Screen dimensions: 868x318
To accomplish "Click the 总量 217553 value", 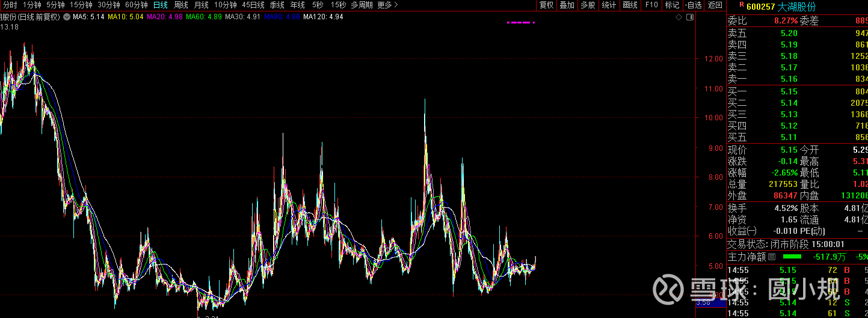I will [783, 184].
